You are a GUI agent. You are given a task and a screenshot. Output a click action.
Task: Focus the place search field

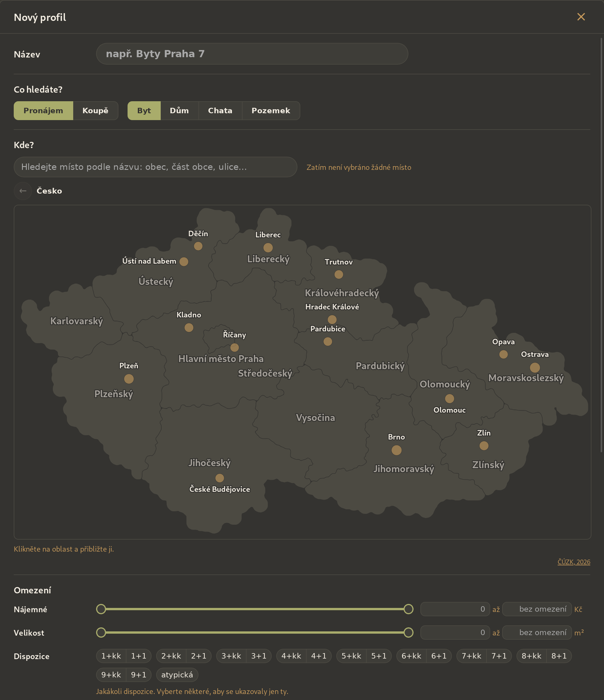155,167
